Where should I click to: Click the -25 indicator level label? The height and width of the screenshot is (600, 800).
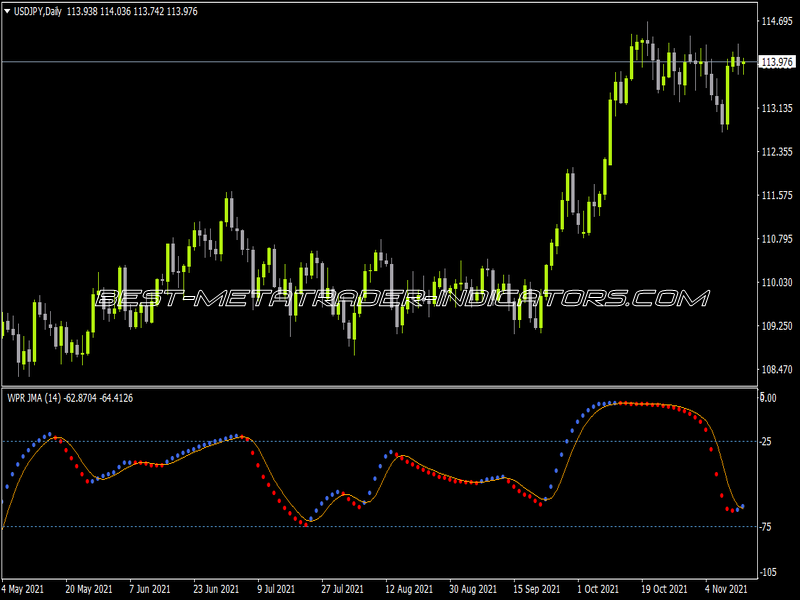coord(765,441)
